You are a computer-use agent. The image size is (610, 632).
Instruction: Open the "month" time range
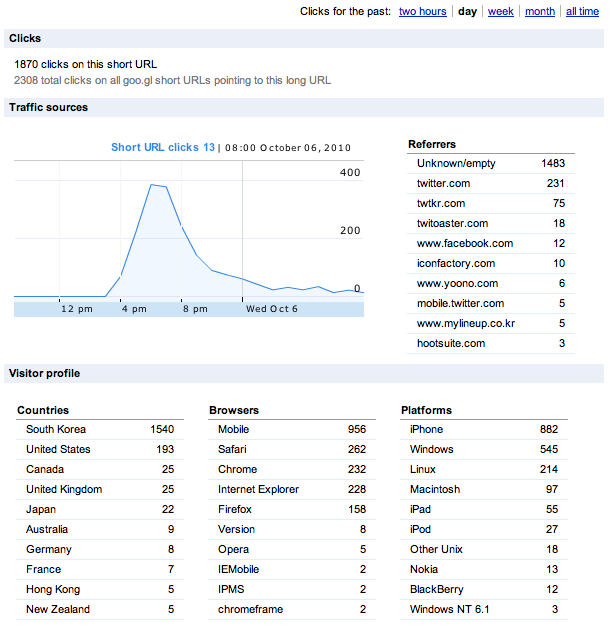tap(539, 11)
